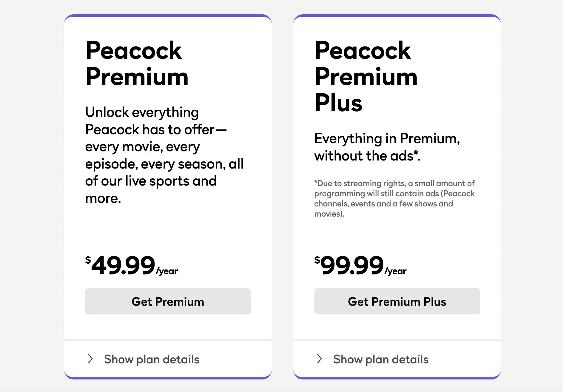Expand the chevron arrow in Peacock Premium card

click(x=90, y=359)
